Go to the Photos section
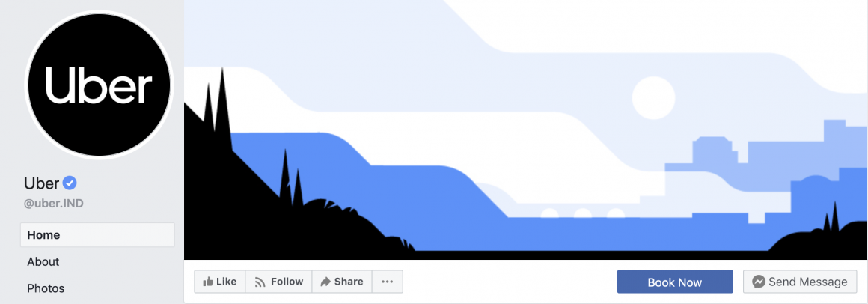The image size is (868, 304). [46, 288]
